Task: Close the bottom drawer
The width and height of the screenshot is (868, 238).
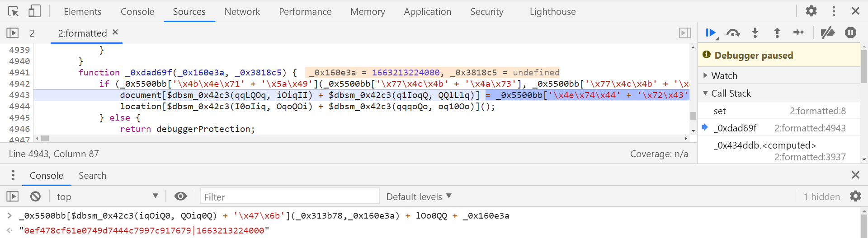Action: (855, 175)
